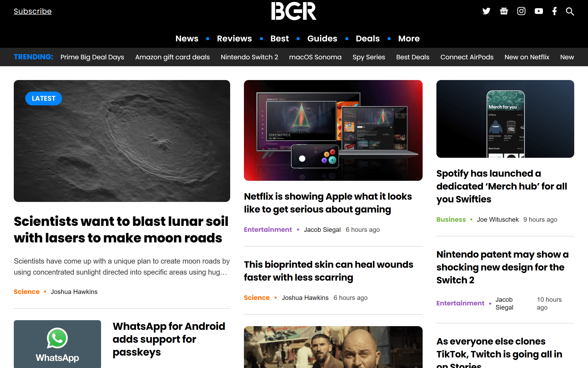The width and height of the screenshot is (588, 368).
Task: Open the Best menu
Action: point(280,38)
